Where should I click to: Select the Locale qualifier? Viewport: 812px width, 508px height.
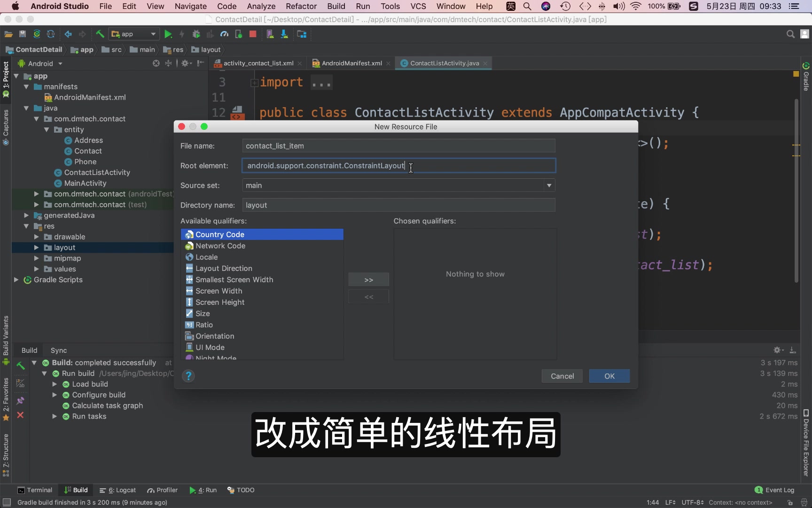pos(262,257)
